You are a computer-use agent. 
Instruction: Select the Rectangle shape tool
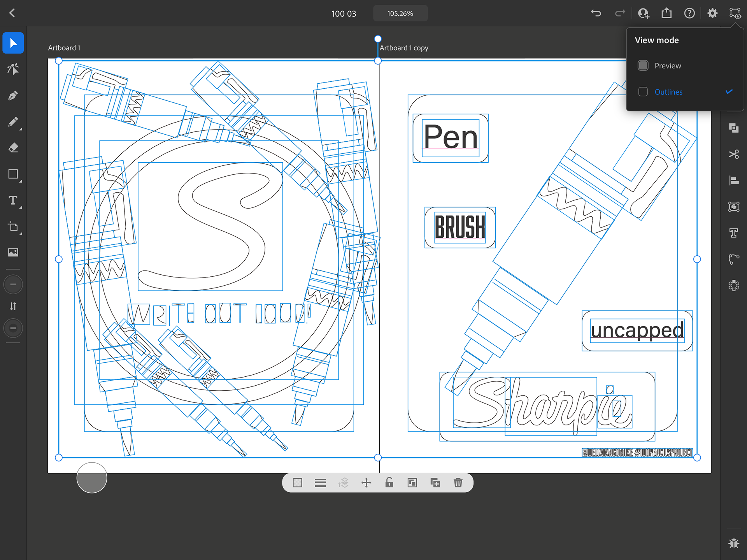[13, 174]
